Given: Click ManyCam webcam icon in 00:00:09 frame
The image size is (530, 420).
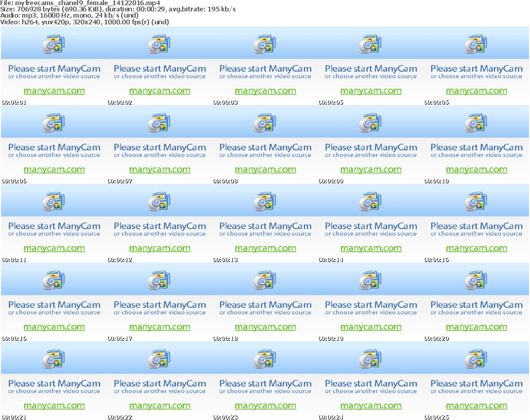Looking at the screenshot, I should (370, 123).
